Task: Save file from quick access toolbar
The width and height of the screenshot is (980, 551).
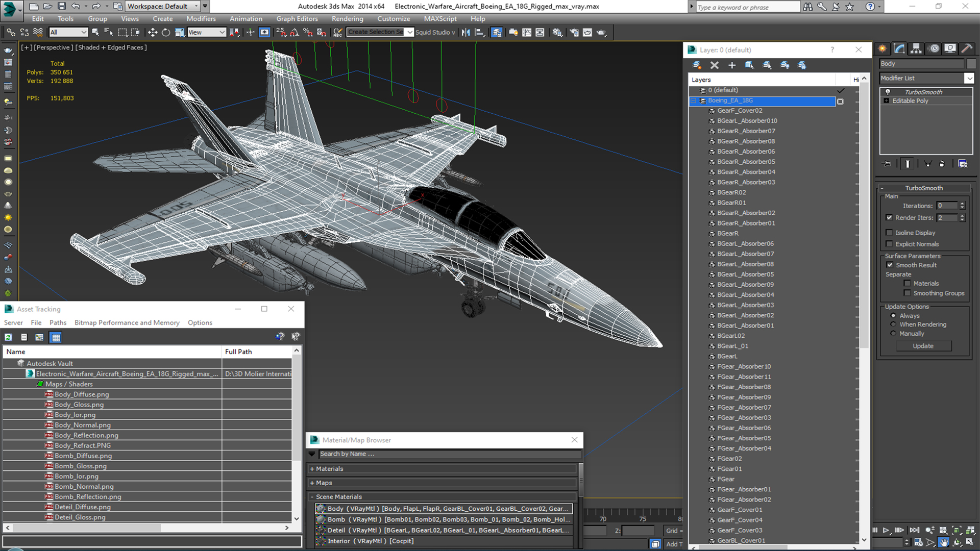Action: pyautogui.click(x=62, y=6)
